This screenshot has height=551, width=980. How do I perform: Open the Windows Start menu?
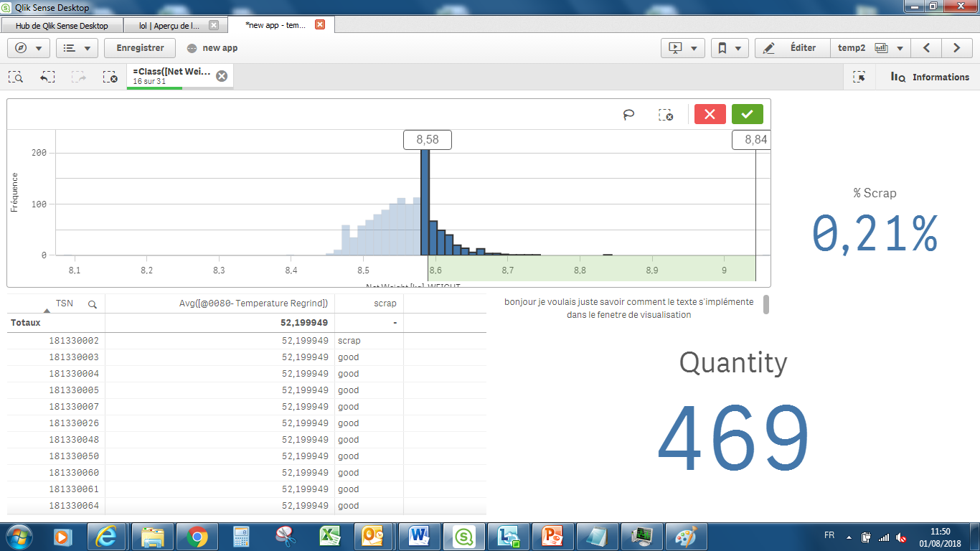17,536
